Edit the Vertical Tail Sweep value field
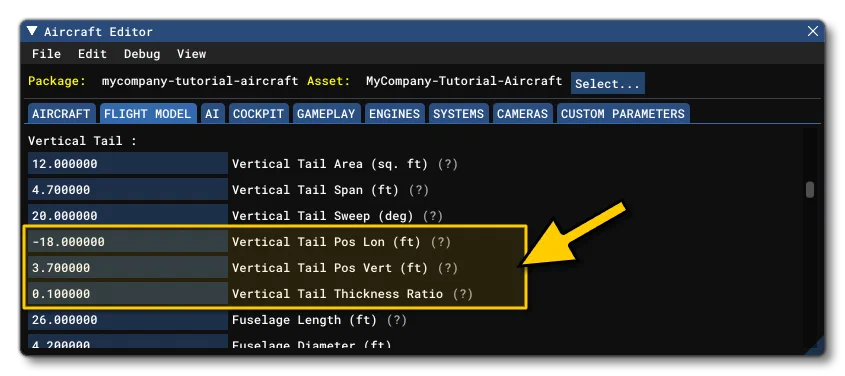Screen dimensions: 845x376 click(128, 215)
